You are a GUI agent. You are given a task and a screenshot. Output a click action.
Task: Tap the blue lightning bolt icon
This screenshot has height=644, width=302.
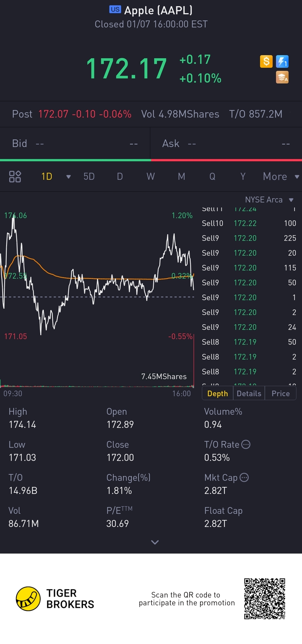click(x=282, y=61)
